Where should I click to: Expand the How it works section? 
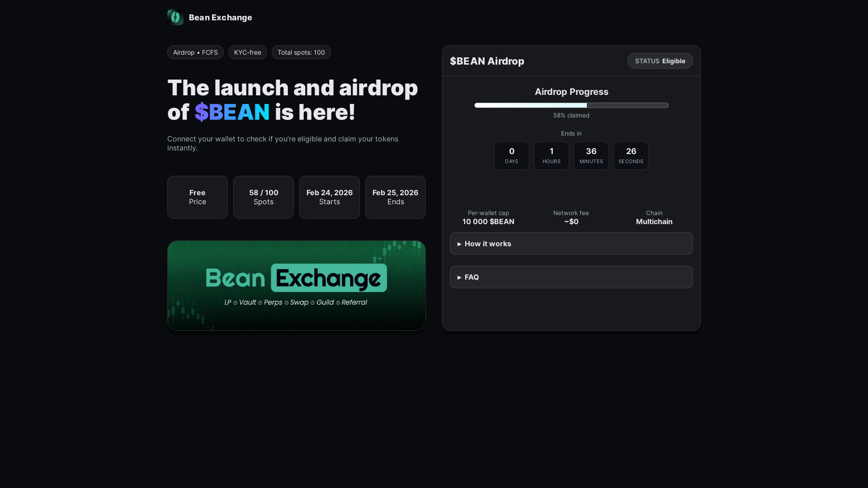pos(571,244)
